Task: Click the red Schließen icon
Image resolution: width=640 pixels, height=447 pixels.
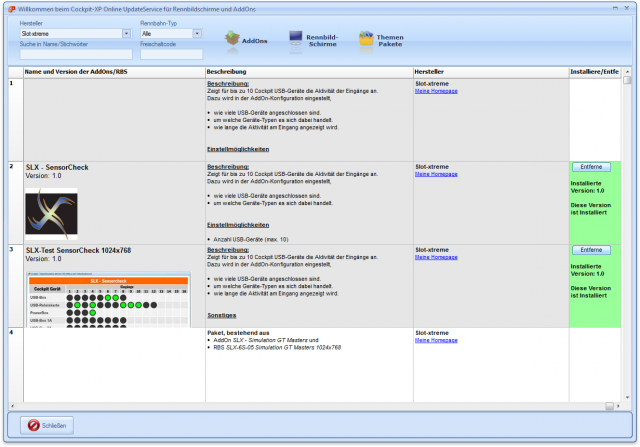Action: (x=32, y=425)
